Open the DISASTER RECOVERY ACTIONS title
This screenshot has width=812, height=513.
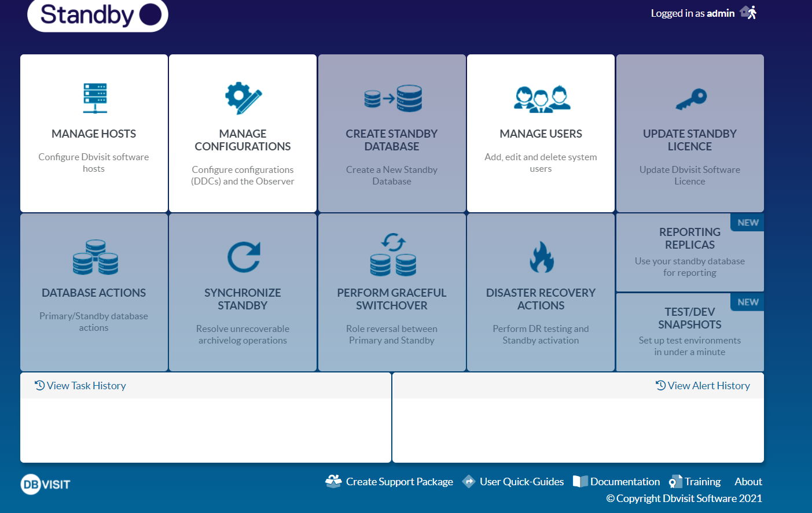coord(541,299)
